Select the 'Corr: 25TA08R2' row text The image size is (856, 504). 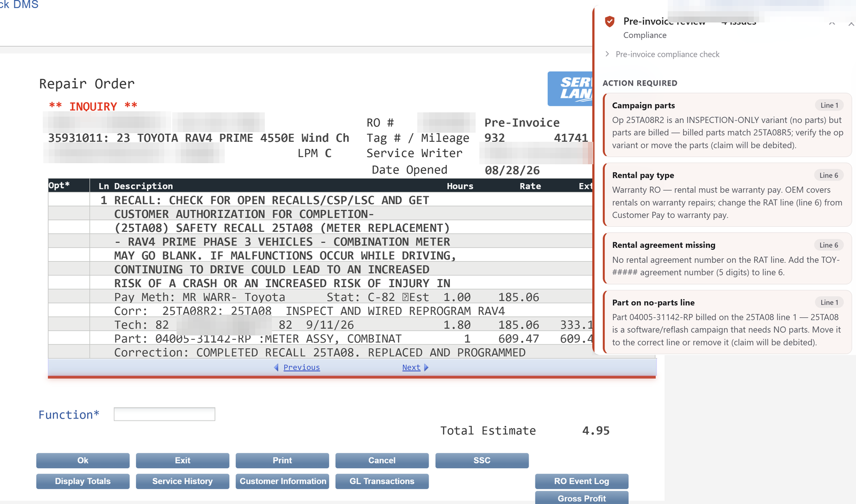pos(309,311)
